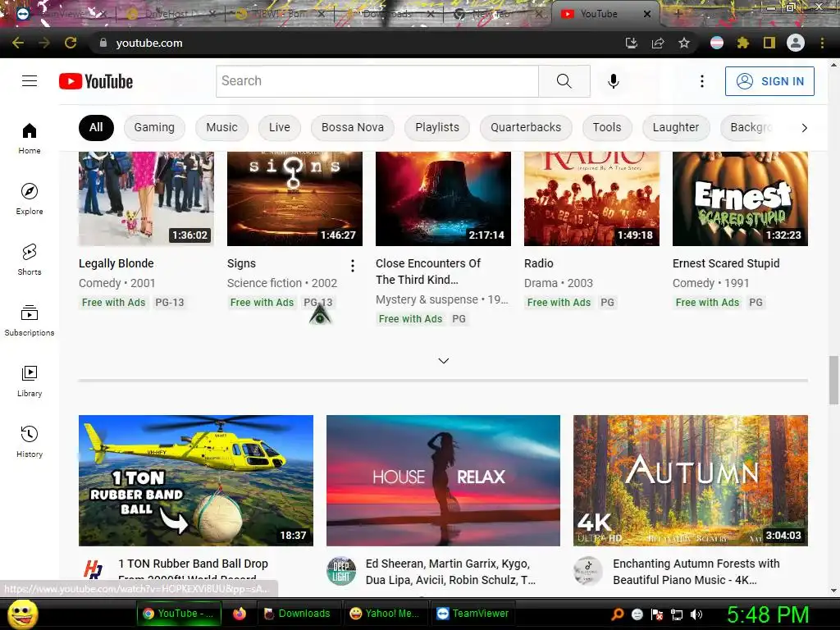Open Ed Sheeran, Martin Garrix mix title
This screenshot has height=630, width=840.
(x=450, y=572)
